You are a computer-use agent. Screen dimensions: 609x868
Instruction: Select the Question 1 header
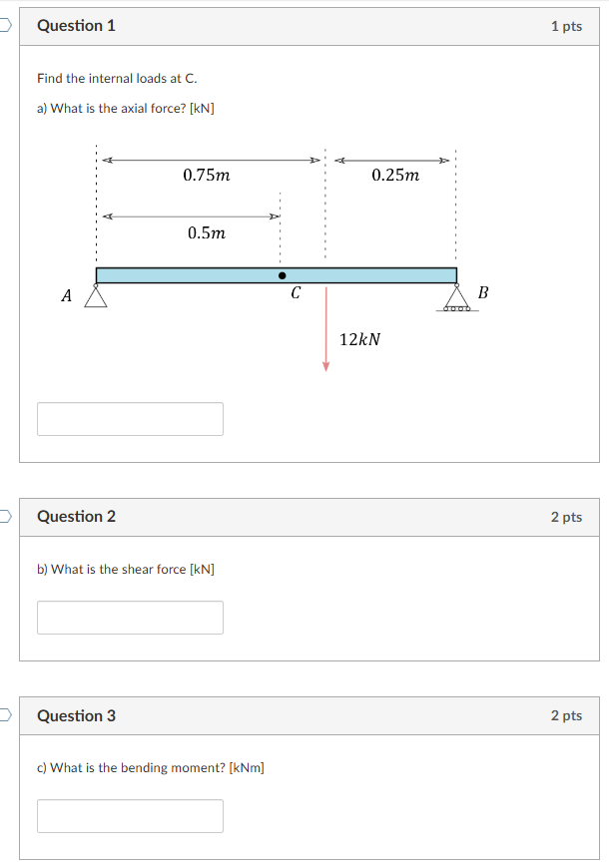75,26
